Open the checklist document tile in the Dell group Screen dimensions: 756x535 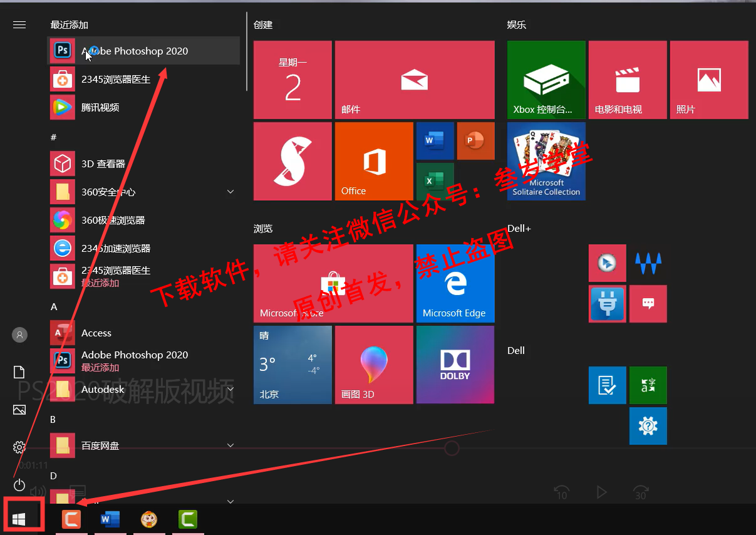pos(607,385)
